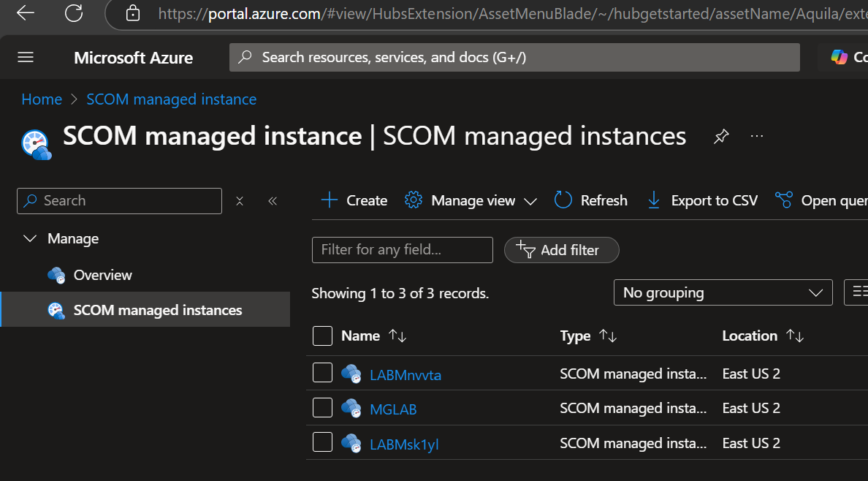This screenshot has height=481, width=868.
Task: Select SCOM managed instances in sidebar
Action: 157,310
